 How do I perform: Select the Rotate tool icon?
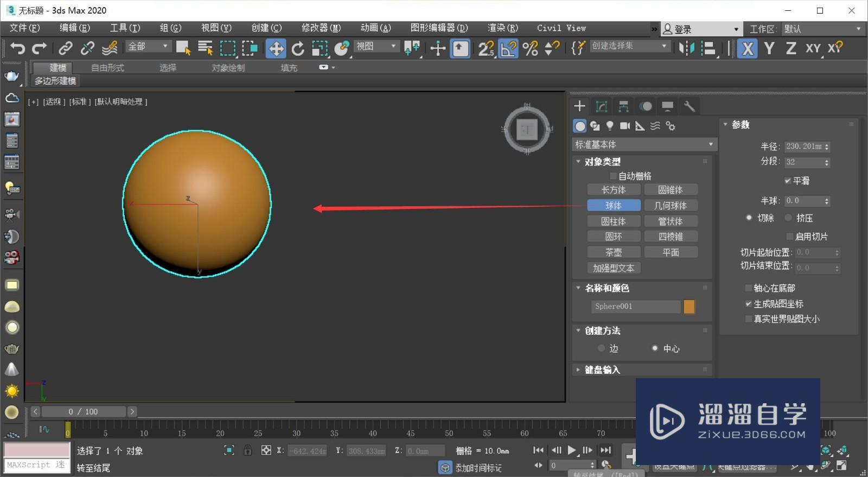point(298,49)
